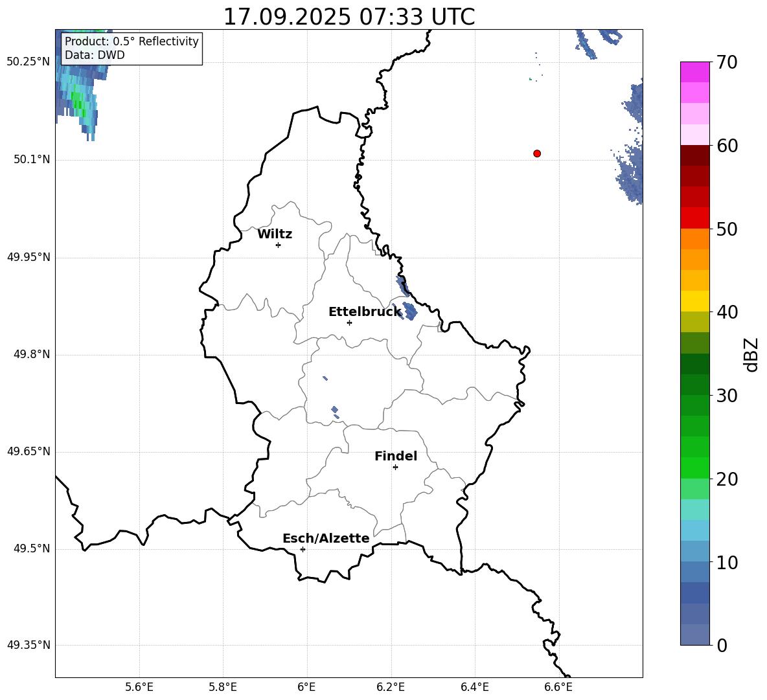
Task: Click the 49.35°N latitude label
Action: tap(29, 645)
